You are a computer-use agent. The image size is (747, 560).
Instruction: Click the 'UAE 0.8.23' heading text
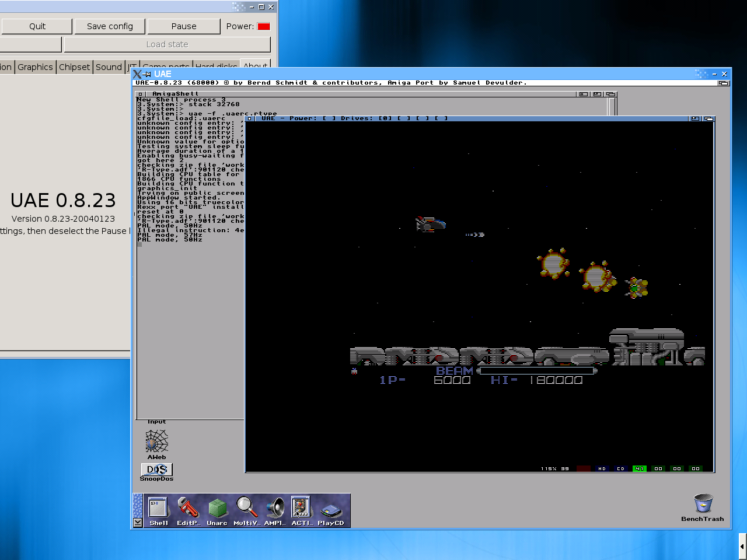tap(63, 201)
